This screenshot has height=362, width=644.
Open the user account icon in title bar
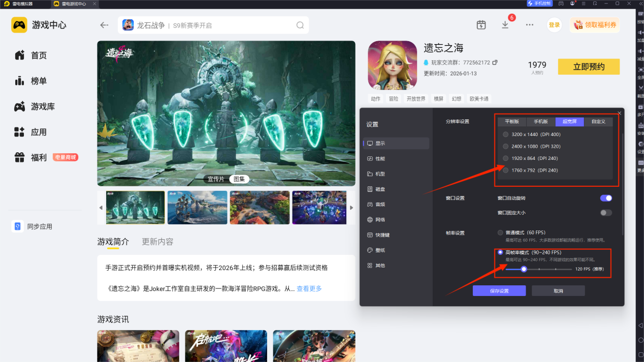pyautogui.click(x=572, y=3)
